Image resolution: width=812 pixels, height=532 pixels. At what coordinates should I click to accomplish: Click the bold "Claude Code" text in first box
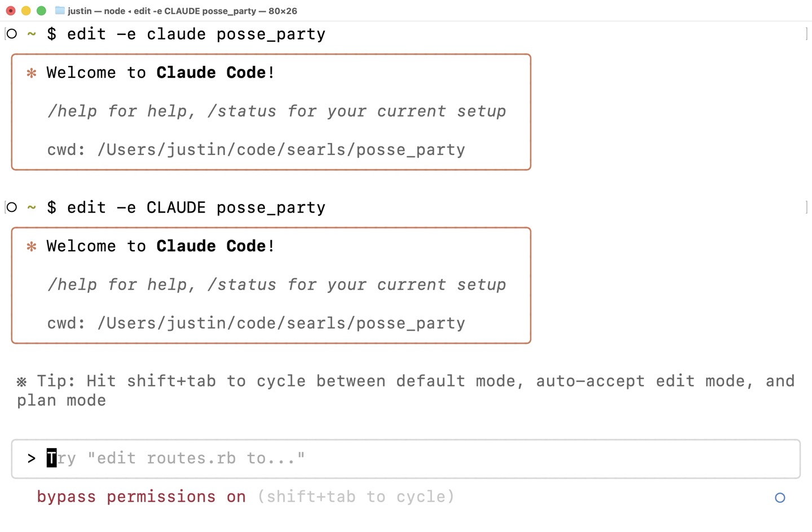pyautogui.click(x=211, y=73)
